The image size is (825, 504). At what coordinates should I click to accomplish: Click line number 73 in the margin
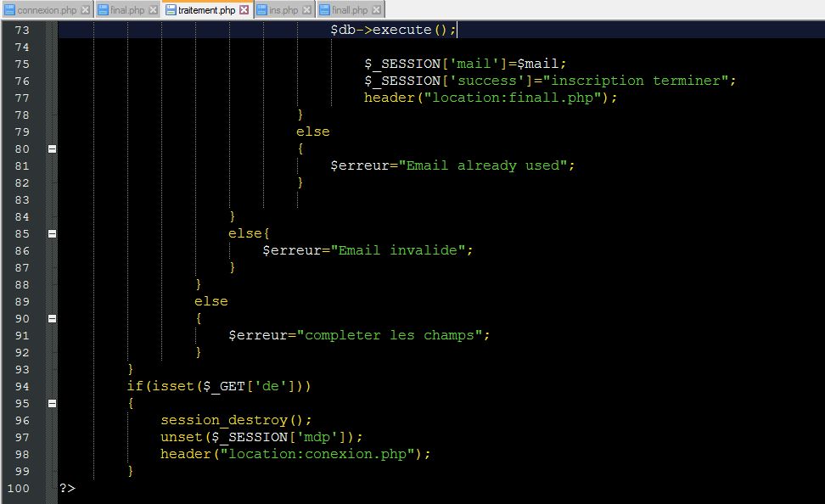click(22, 30)
